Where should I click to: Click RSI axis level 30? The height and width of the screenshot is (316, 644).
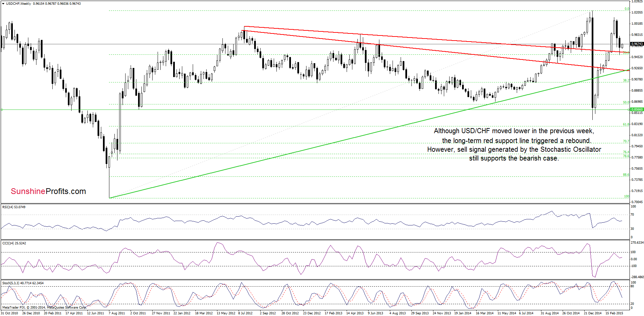tap(633, 229)
